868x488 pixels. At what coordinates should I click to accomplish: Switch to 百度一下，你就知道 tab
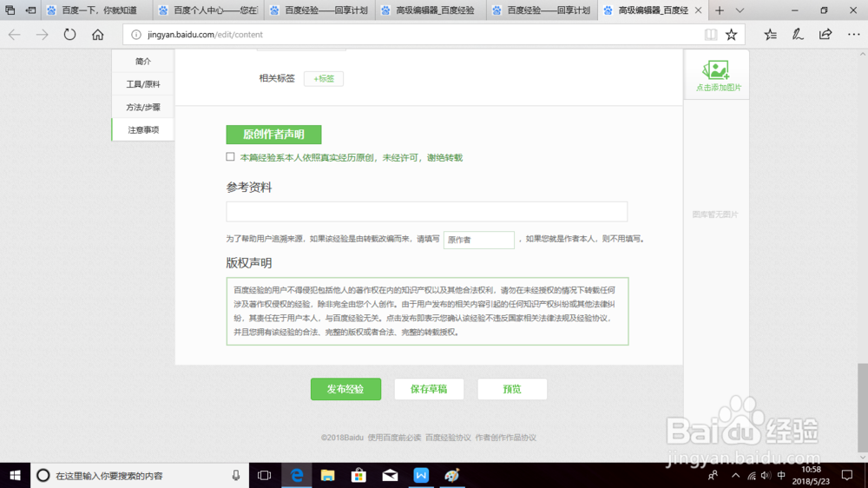tap(97, 10)
